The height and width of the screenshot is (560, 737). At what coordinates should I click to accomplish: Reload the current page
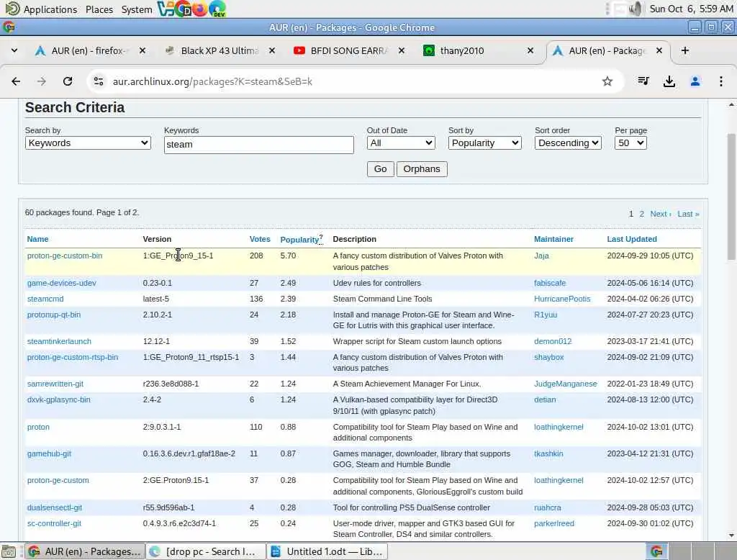click(68, 81)
